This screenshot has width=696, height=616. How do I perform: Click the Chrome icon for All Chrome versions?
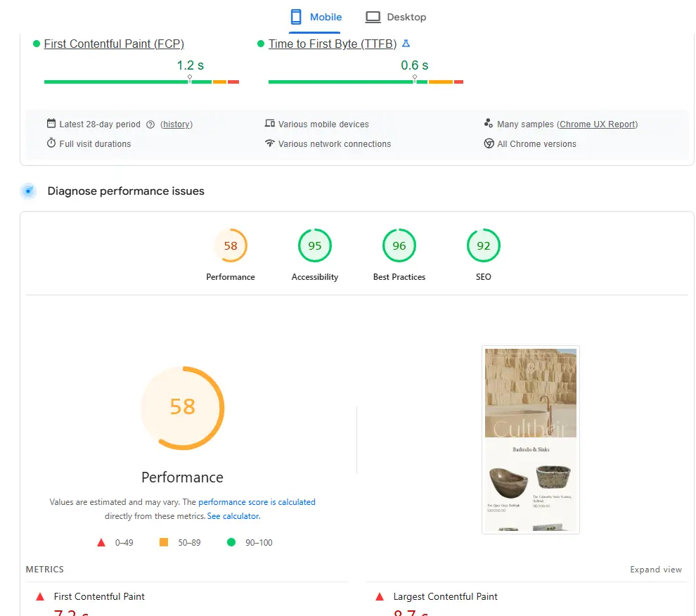click(489, 143)
